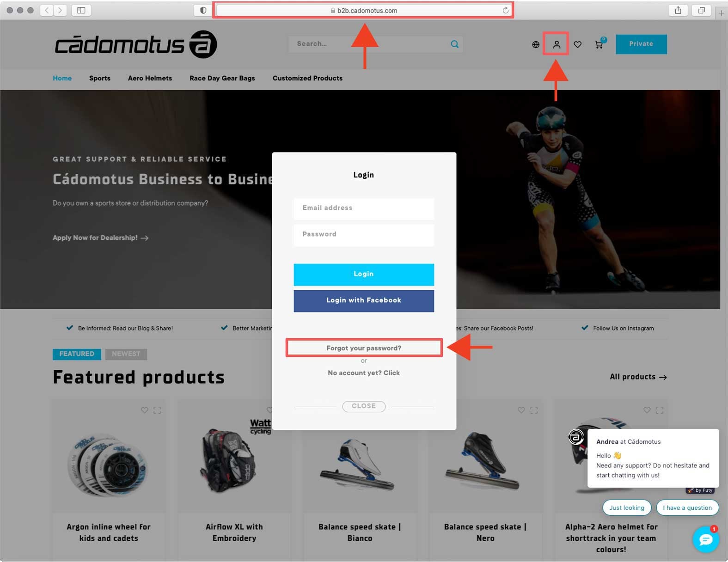Click the Safari share icon

click(678, 10)
